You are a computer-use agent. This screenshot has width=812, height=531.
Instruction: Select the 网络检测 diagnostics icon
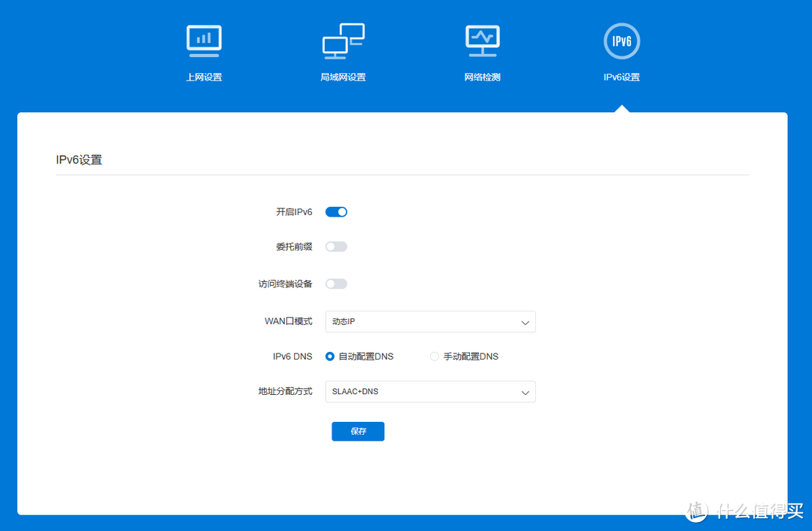coord(482,41)
